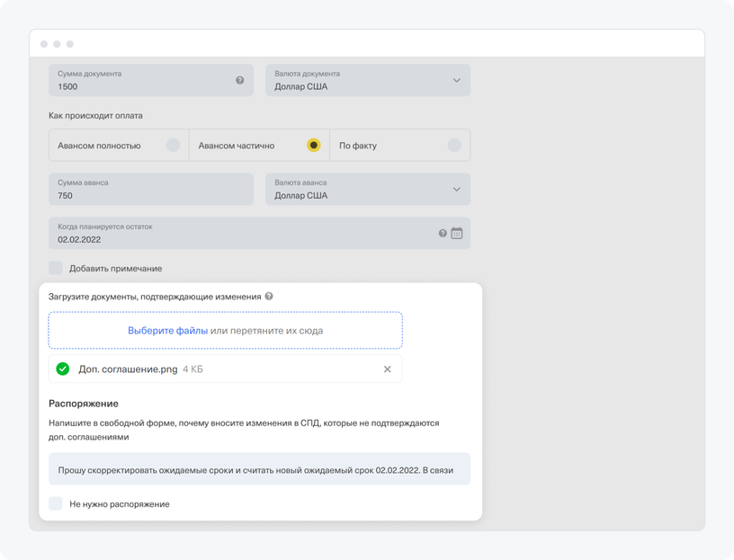Open Доллар США dropdown for advance currency
The width and height of the screenshot is (734, 560).
click(x=457, y=189)
